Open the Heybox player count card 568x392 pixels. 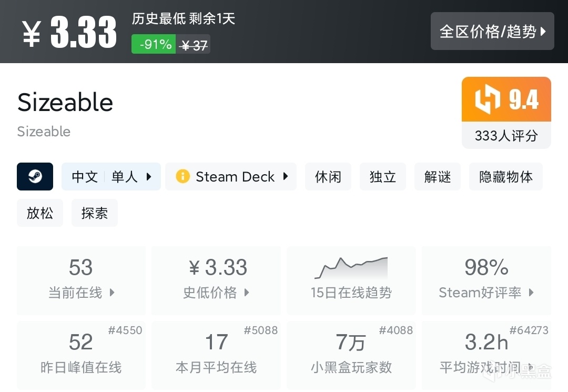[351, 355]
